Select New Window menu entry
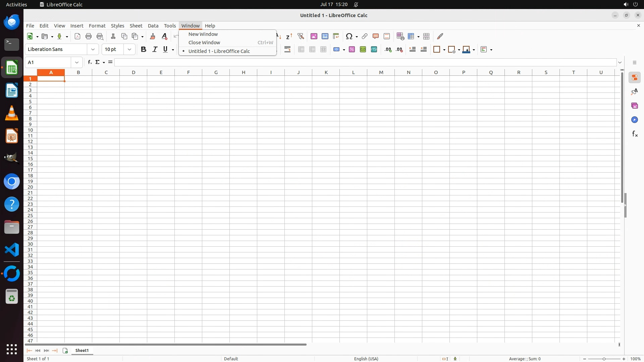The height and width of the screenshot is (362, 644). click(203, 34)
